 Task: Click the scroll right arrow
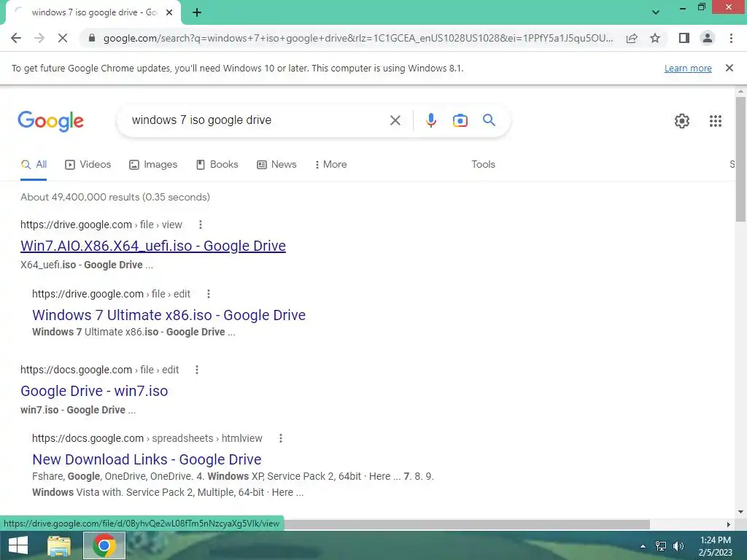point(729,524)
